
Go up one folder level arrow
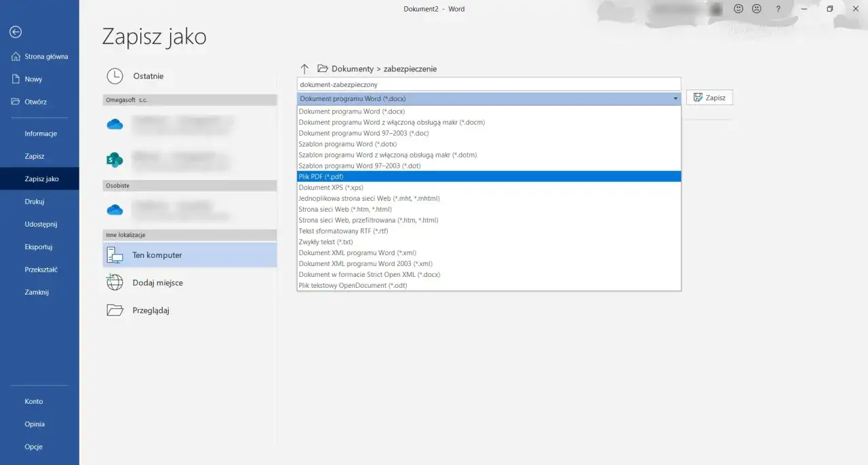click(x=304, y=69)
